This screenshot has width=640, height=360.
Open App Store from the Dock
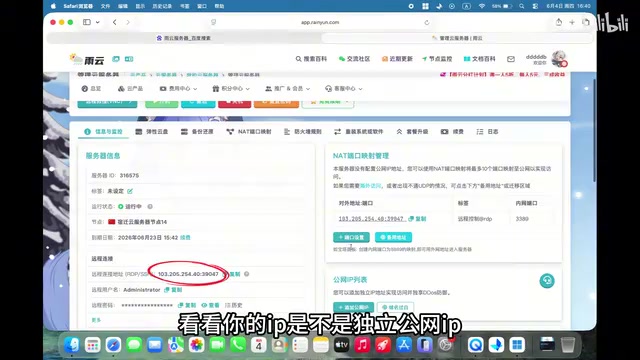point(404,345)
